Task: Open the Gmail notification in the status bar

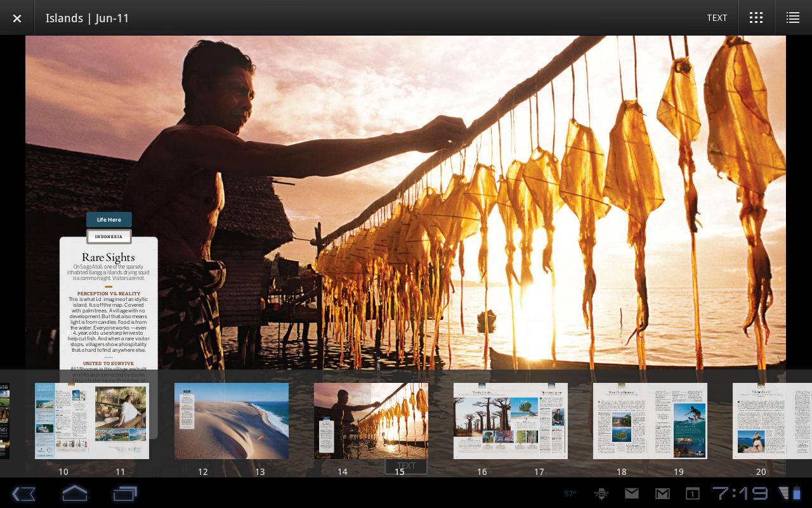Action: click(662, 493)
